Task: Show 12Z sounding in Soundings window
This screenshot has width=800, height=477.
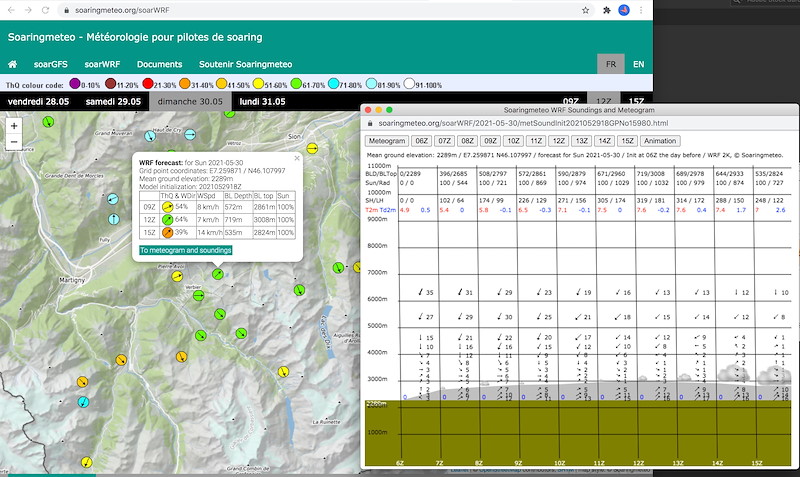Action: pyautogui.click(x=559, y=141)
